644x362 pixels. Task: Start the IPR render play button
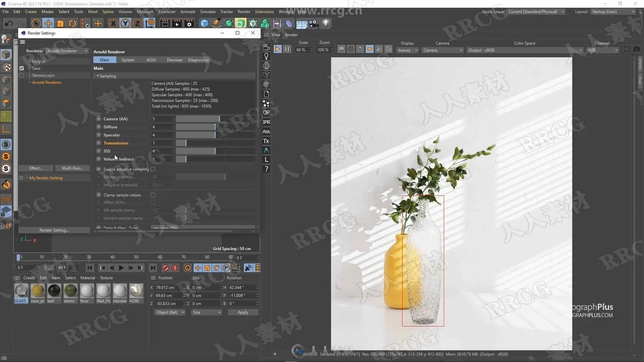[277, 49]
